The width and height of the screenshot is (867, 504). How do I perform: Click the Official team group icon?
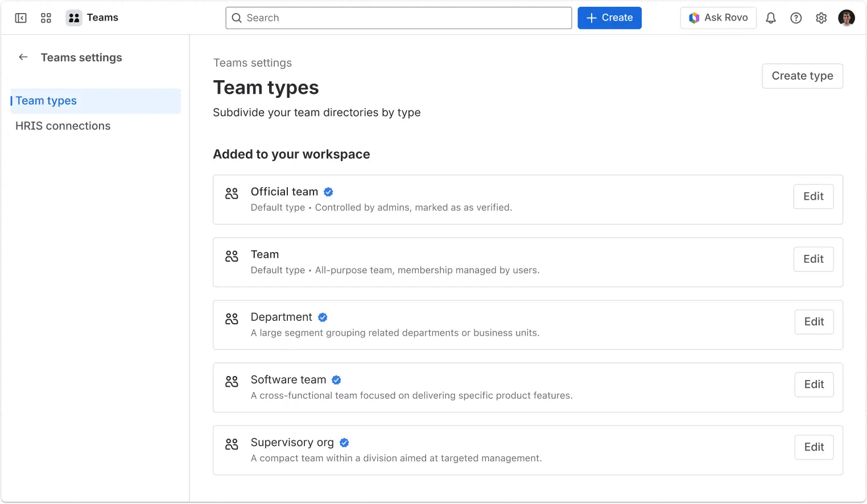click(232, 193)
